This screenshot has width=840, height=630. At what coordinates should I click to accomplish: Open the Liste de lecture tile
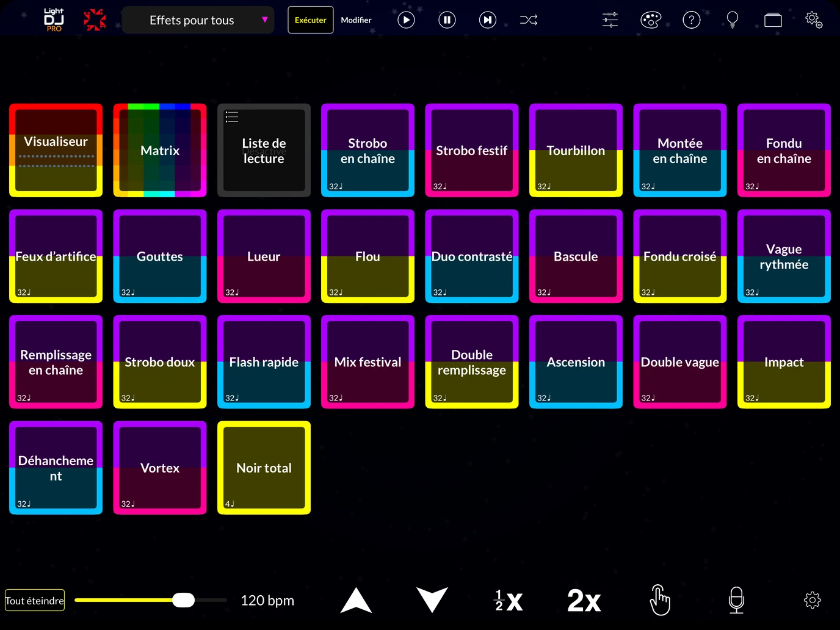[264, 150]
